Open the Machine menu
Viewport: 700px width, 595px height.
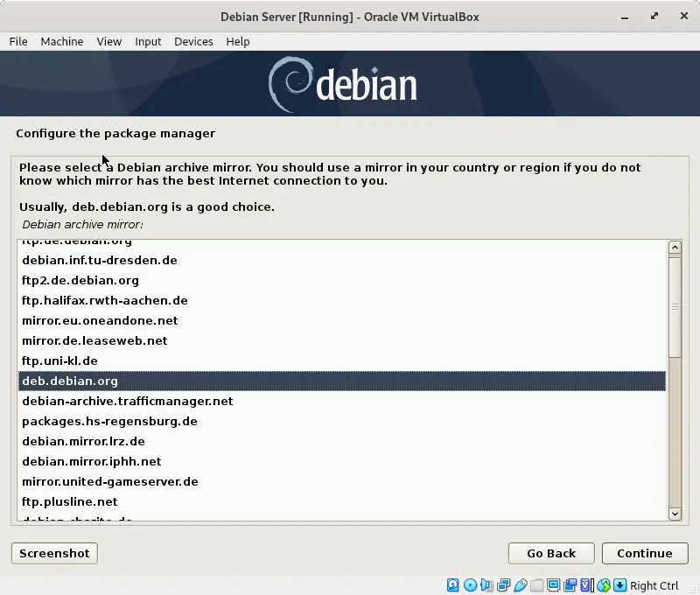[62, 41]
